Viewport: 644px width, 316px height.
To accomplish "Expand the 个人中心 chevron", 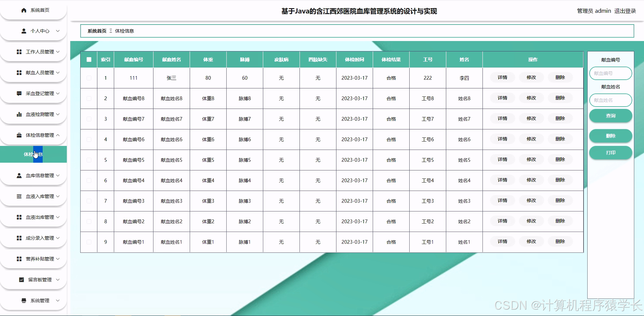I will point(58,31).
